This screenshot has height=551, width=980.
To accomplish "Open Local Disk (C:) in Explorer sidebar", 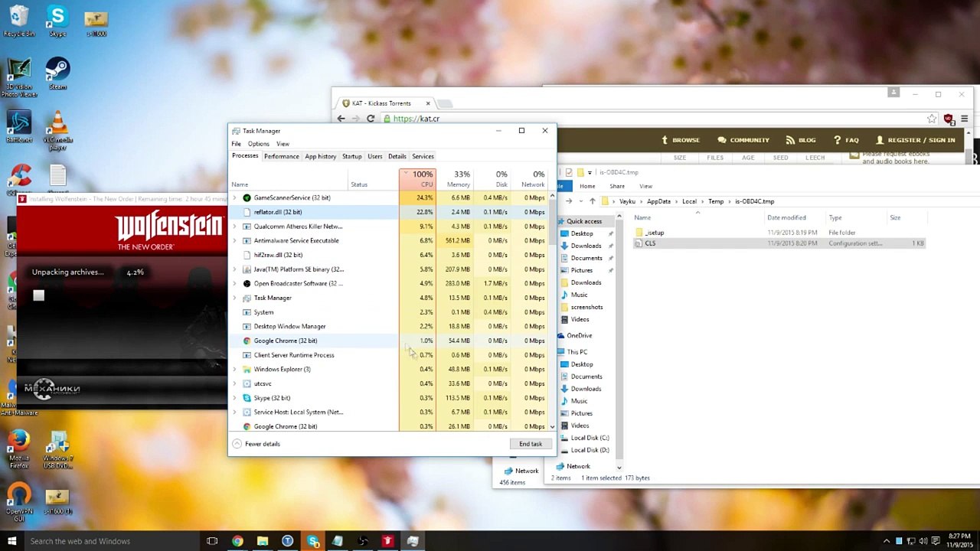I will click(590, 438).
